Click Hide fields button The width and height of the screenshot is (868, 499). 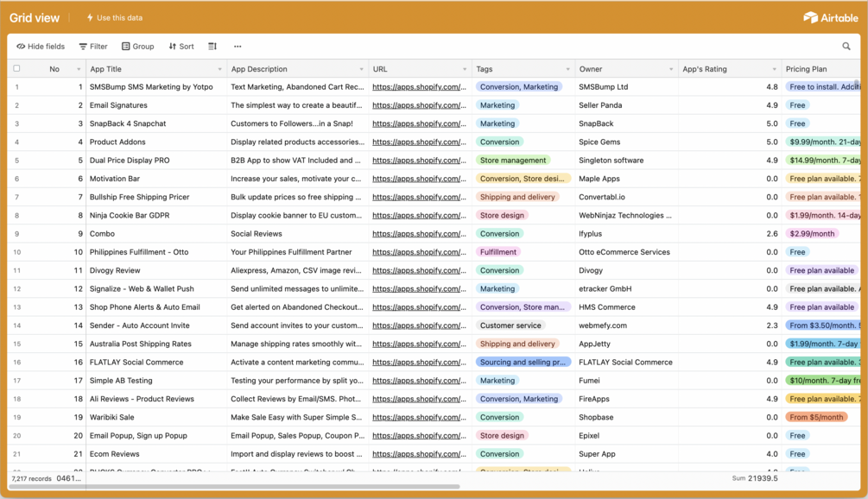[x=41, y=47]
